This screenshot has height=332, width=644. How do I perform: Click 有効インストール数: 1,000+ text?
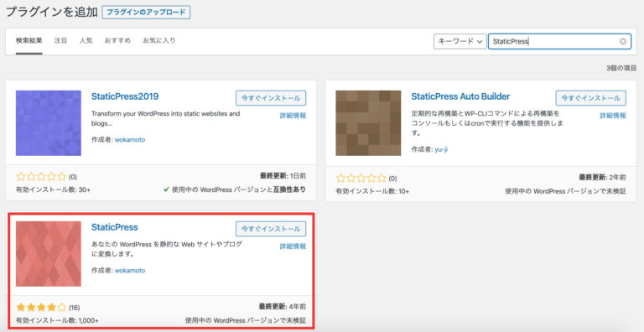pos(57,320)
